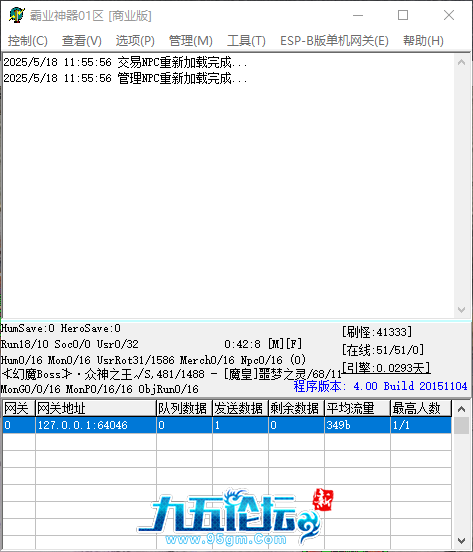Click the 网关 column header
The image size is (473, 552).
click(x=19, y=408)
